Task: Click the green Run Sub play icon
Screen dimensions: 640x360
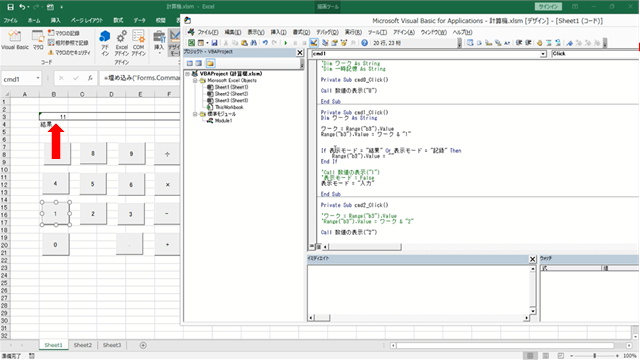Action: pyautogui.click(x=286, y=42)
